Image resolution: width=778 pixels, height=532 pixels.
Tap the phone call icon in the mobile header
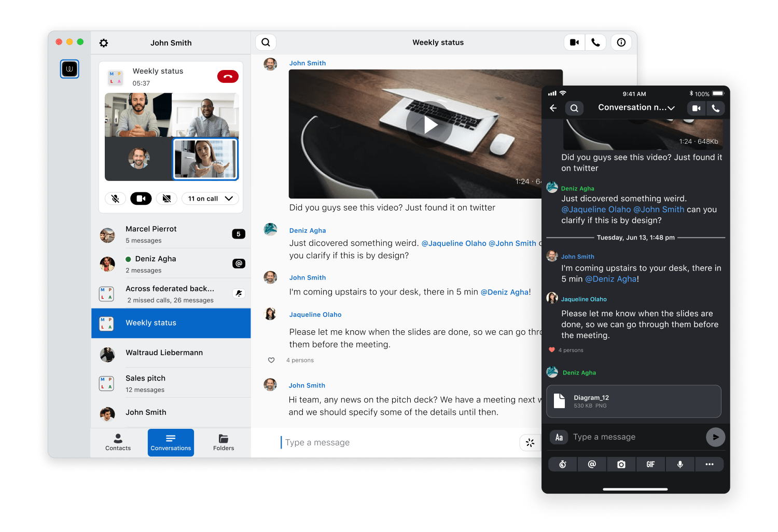coord(716,108)
